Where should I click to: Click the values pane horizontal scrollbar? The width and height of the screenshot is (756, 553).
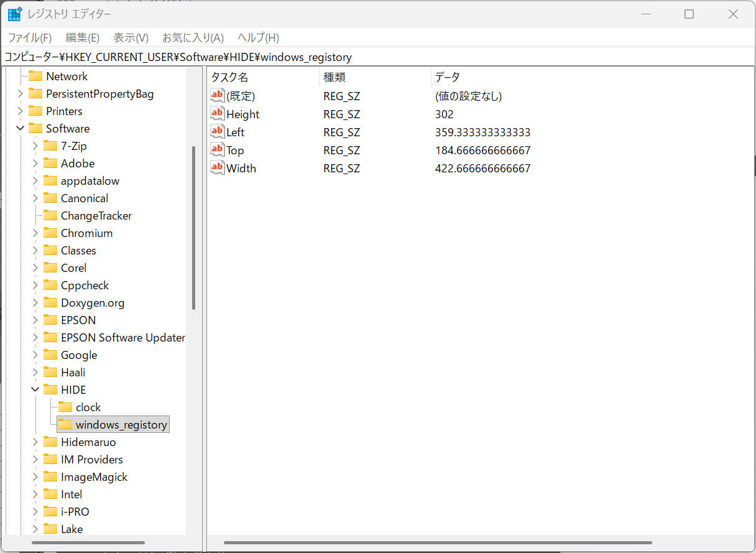pyautogui.click(x=438, y=543)
